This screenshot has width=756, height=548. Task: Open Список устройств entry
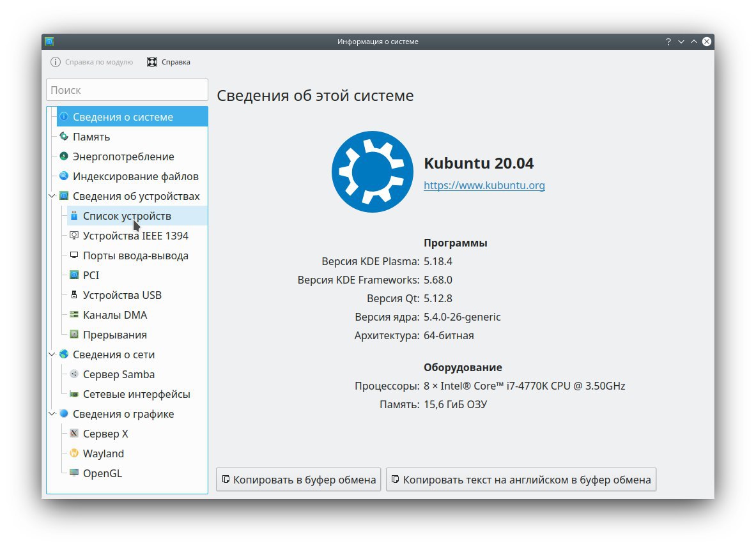(137, 216)
